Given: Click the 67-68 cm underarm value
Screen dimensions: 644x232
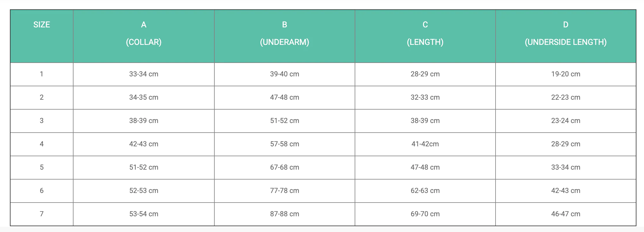Looking at the screenshot, I should point(285,168).
